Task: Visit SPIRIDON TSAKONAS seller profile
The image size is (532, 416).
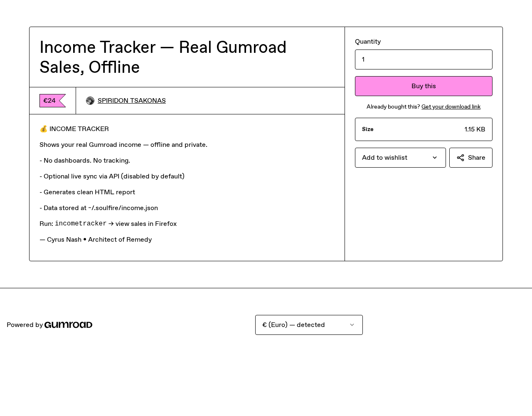Action: (132, 101)
